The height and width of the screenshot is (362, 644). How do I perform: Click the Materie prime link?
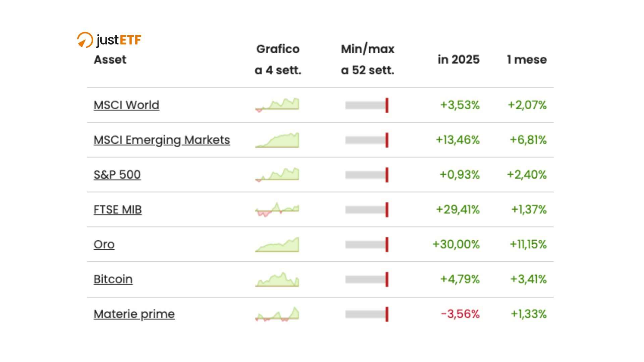pyautogui.click(x=134, y=314)
